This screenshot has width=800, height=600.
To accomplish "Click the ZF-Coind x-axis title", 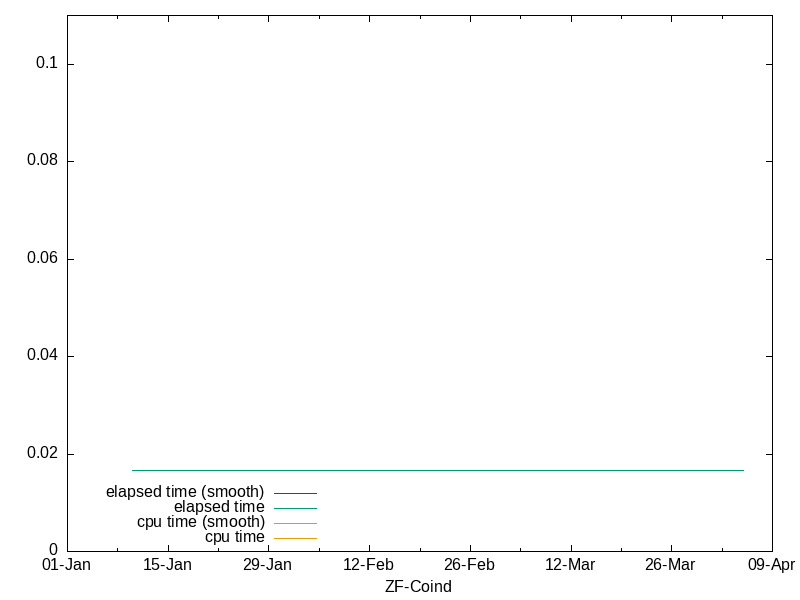I will click(418, 587).
